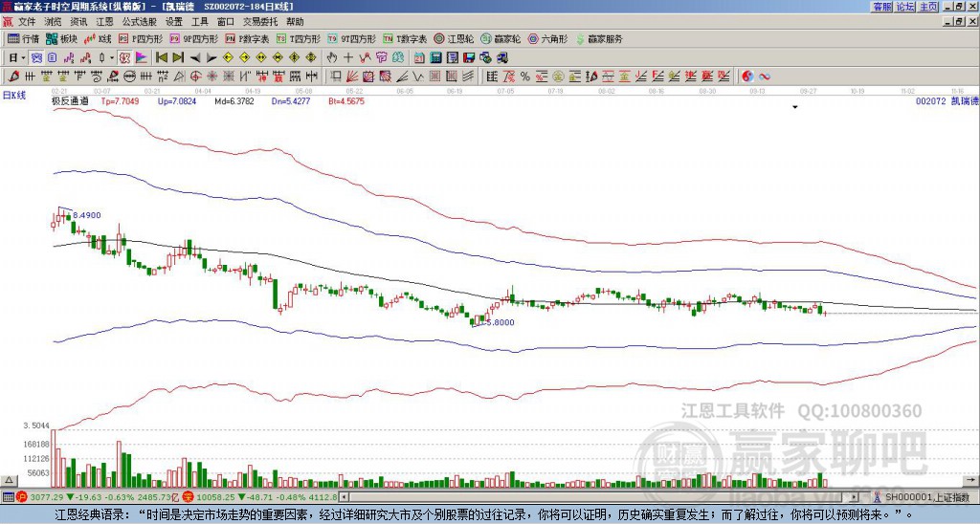The height and width of the screenshot is (524, 980).
Task: Select the crosshair plus tool
Action: pyautogui.click(x=348, y=58)
